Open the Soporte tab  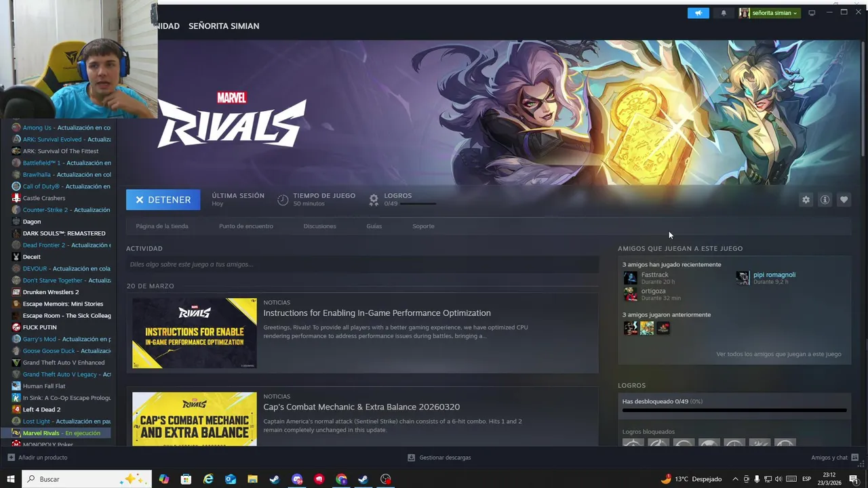tap(423, 226)
